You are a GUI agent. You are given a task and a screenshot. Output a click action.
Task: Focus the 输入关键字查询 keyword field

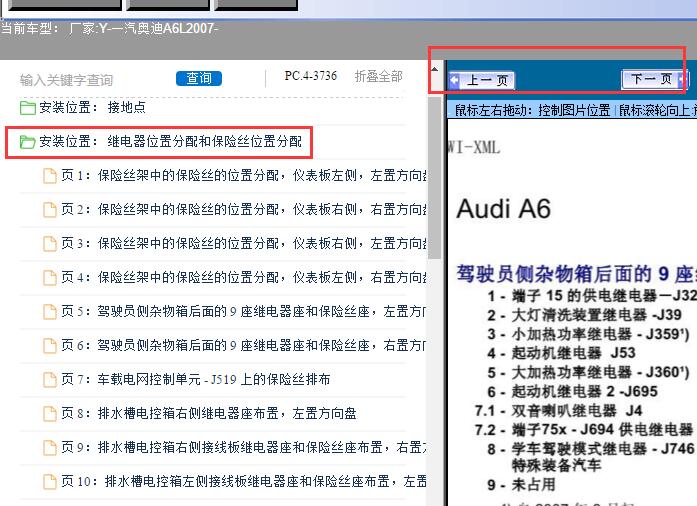click(x=67, y=80)
